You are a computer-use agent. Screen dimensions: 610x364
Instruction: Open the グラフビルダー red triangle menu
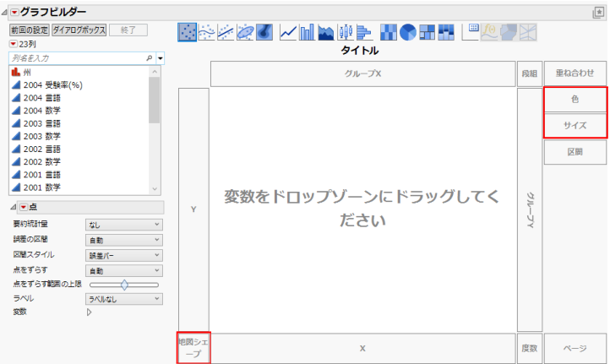coord(14,13)
